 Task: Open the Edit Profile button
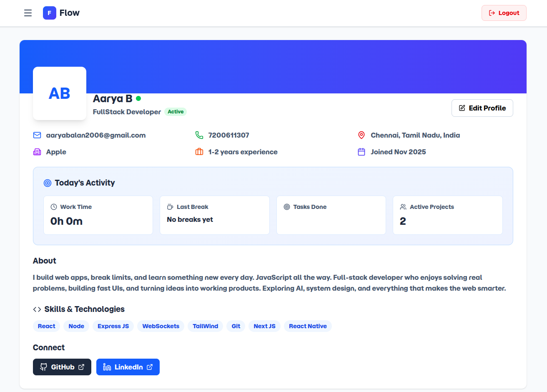click(x=482, y=108)
